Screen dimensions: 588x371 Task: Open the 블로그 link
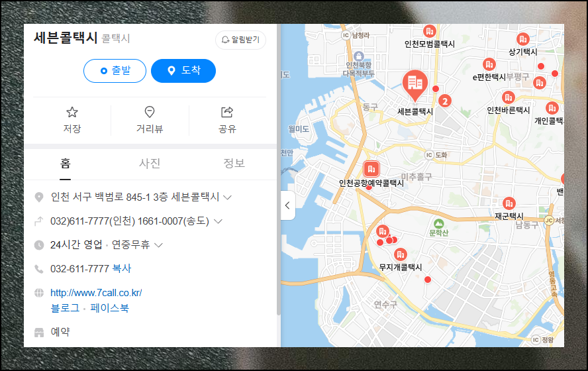pos(66,308)
